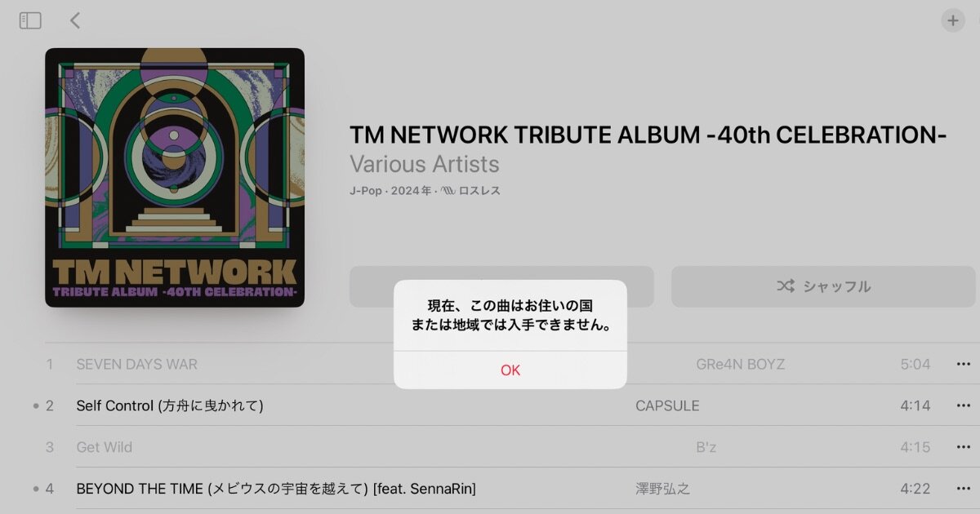Play track 4 BEYOND THE TIME
This screenshot has width=980, height=514.
pyautogui.click(x=276, y=489)
